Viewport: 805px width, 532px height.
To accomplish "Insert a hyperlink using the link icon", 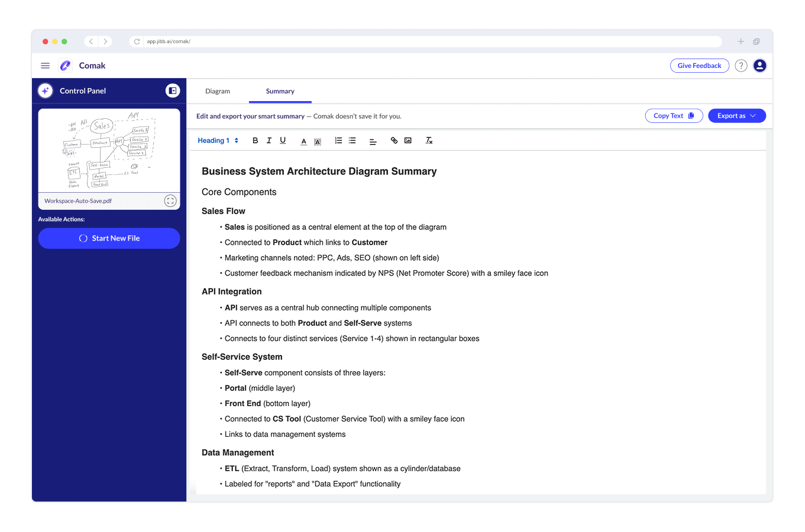I will coord(394,141).
